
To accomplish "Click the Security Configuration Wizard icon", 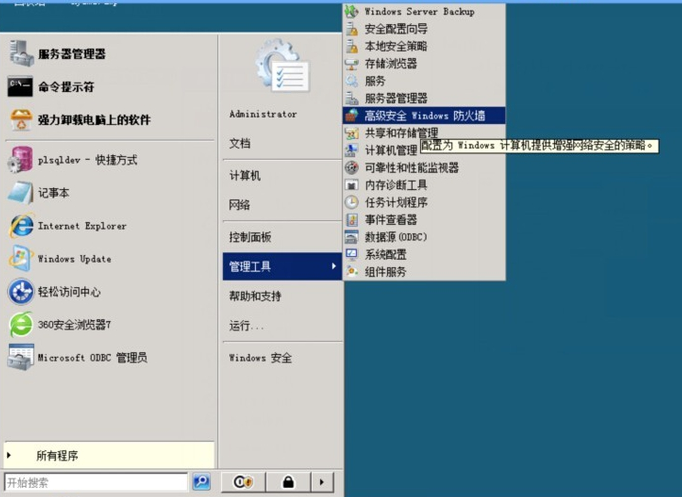I will click(351, 29).
